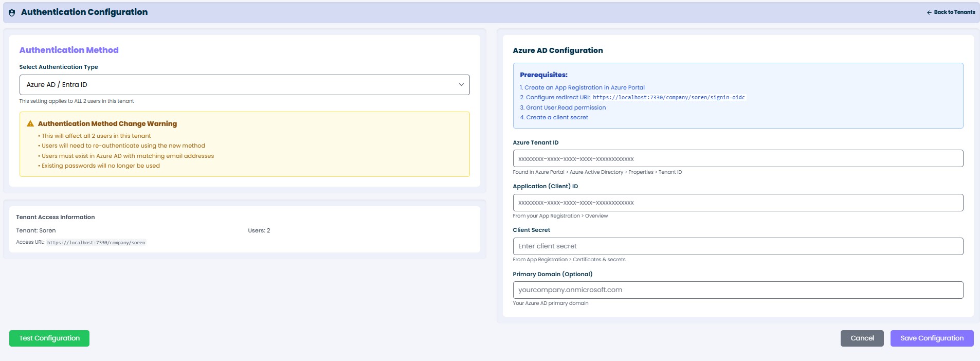Screen dimensions: 980x361
Task: Click the shield icon in the page header
Action: click(x=12, y=12)
